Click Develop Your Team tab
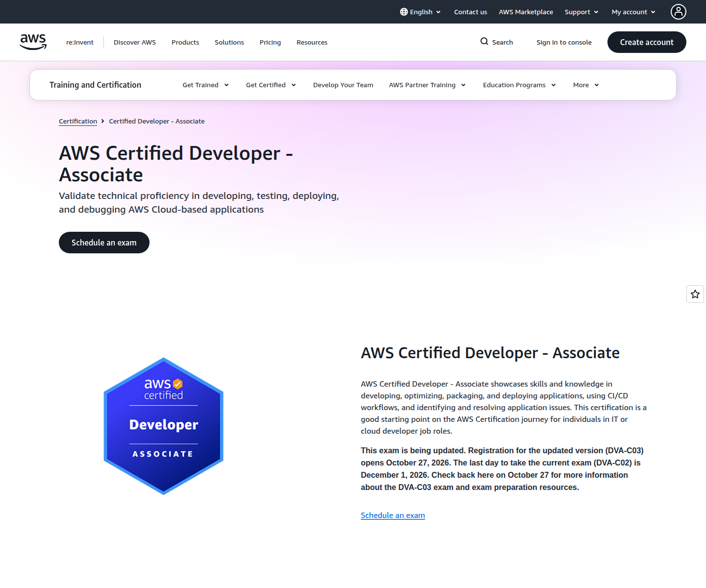 [343, 85]
